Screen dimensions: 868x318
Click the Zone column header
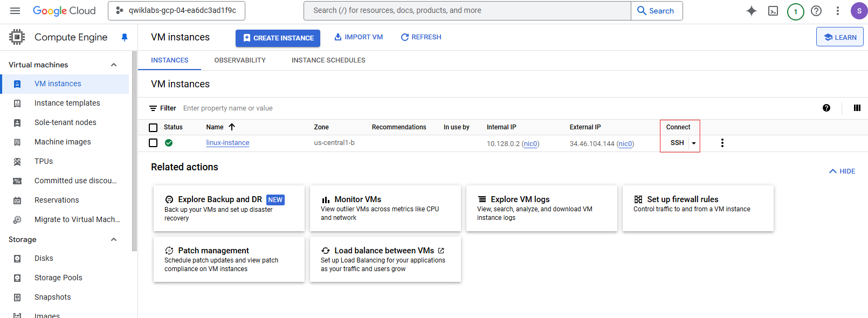coord(321,127)
